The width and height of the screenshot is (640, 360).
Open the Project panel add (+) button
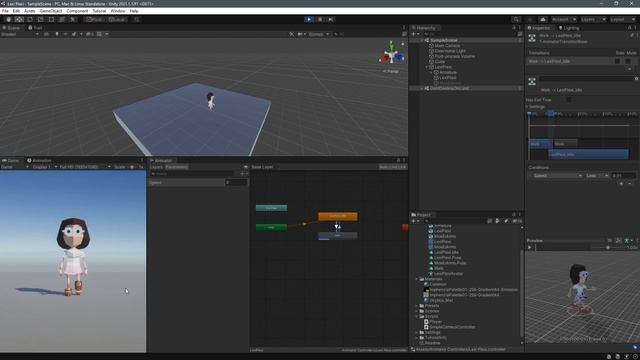point(415,221)
